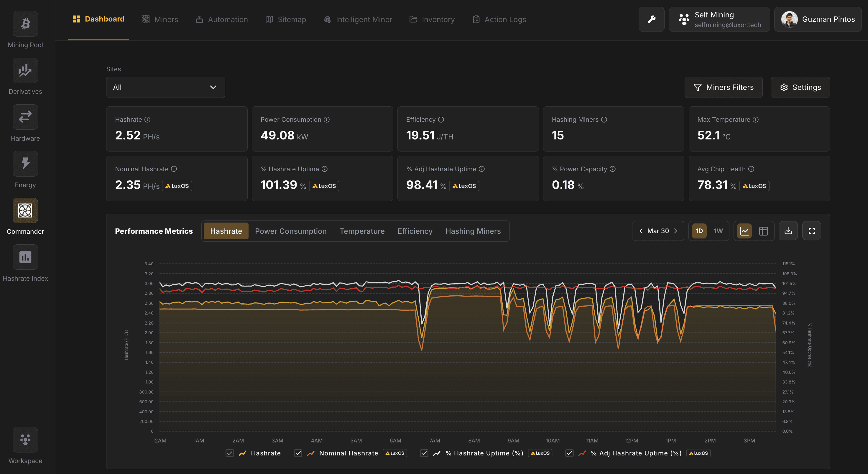This screenshot has width=868, height=474.
Task: Uncheck the Hashrate series checkbox
Action: 230,453
